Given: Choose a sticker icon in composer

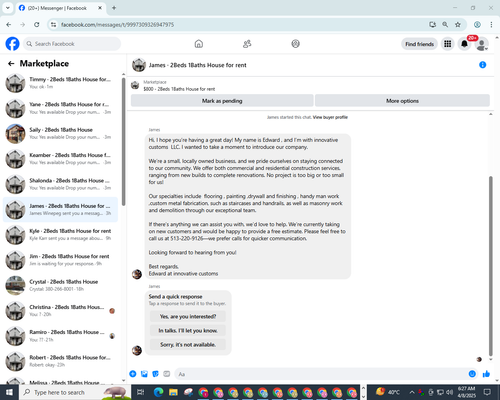Looking at the screenshot, I should point(155,374).
